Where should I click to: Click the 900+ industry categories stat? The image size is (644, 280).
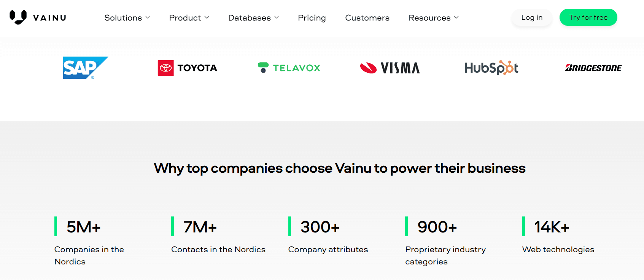tap(437, 227)
